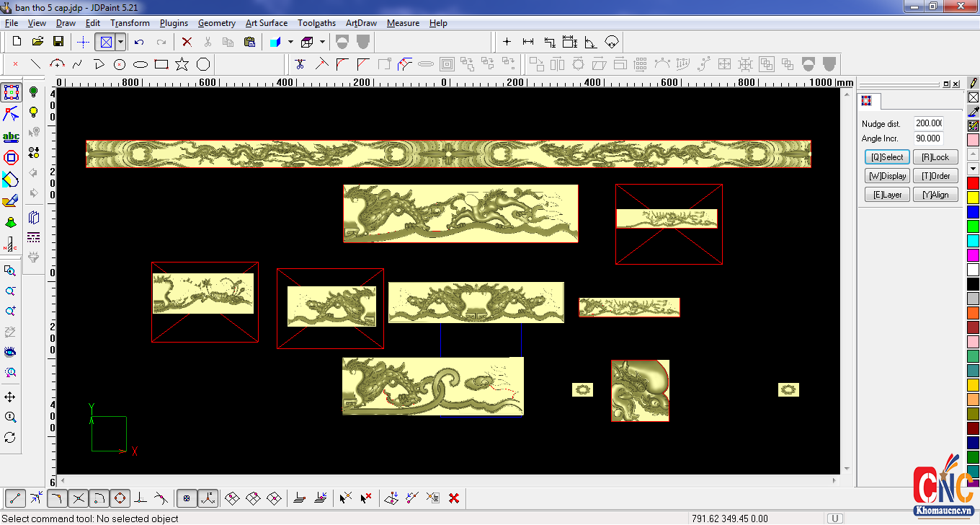Click the red X delete icon
The height and width of the screenshot is (525, 980).
coord(187,42)
